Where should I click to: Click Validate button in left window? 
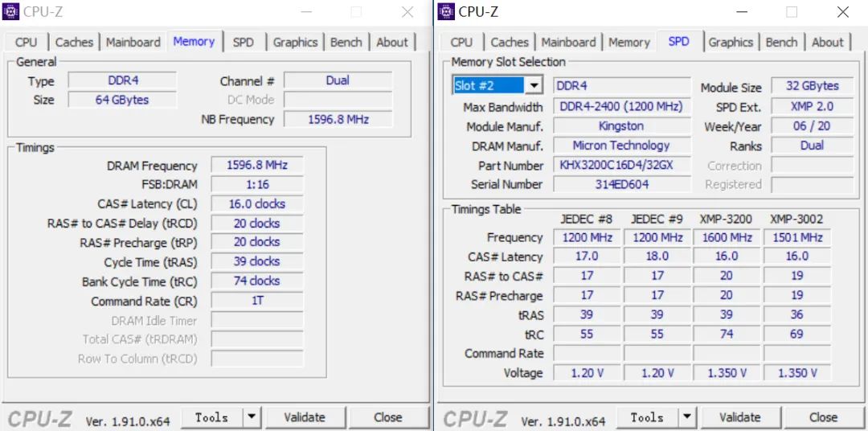[x=305, y=417]
